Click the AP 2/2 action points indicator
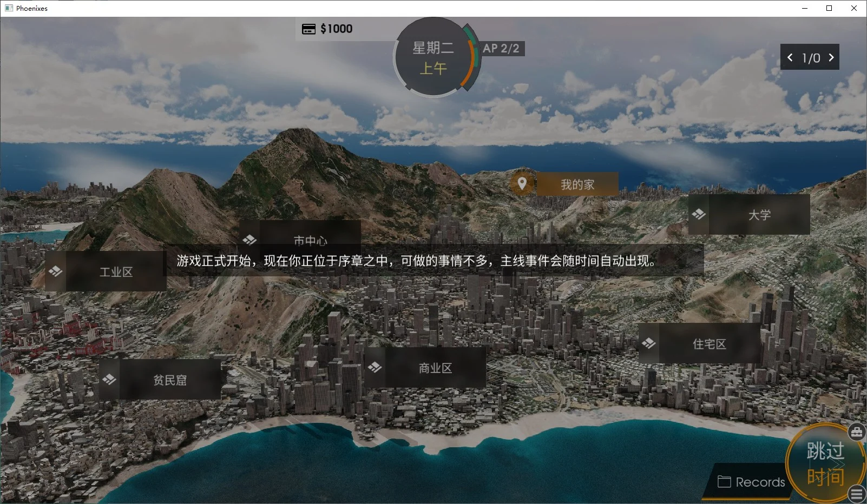 [501, 49]
